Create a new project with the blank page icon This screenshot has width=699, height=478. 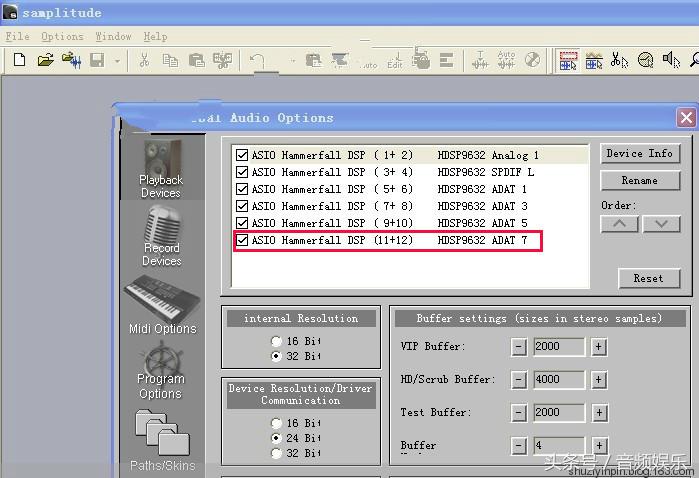click(19, 59)
